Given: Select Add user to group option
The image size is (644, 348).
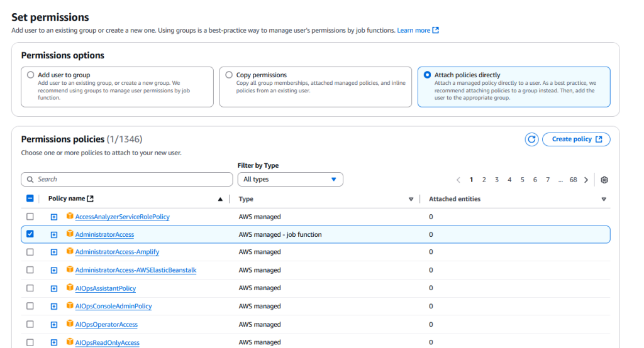Looking at the screenshot, I should [30, 75].
